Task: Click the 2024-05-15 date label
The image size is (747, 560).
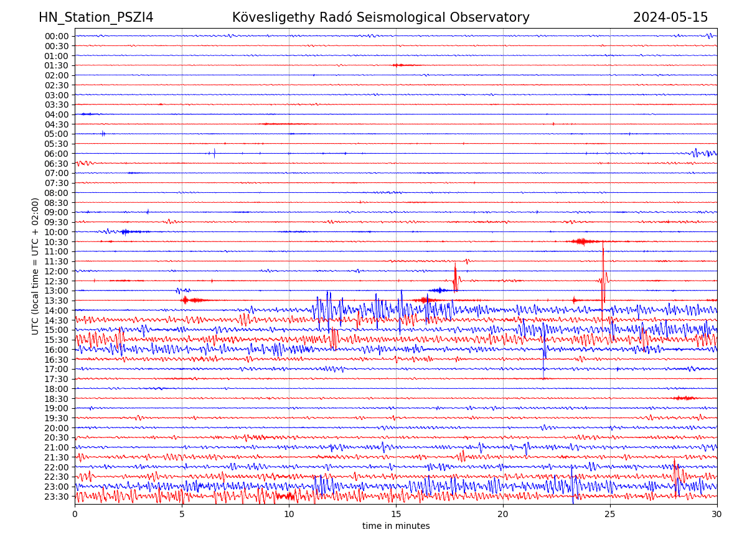Action: click(670, 17)
